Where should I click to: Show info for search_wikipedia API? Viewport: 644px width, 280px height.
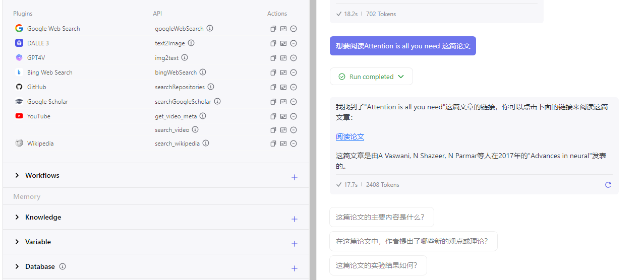pos(206,143)
